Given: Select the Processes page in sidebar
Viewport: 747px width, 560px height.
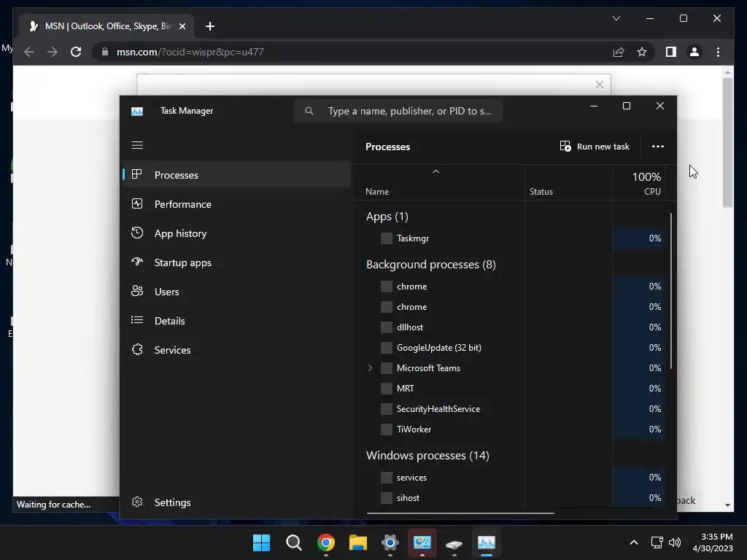Looking at the screenshot, I should 237,175.
